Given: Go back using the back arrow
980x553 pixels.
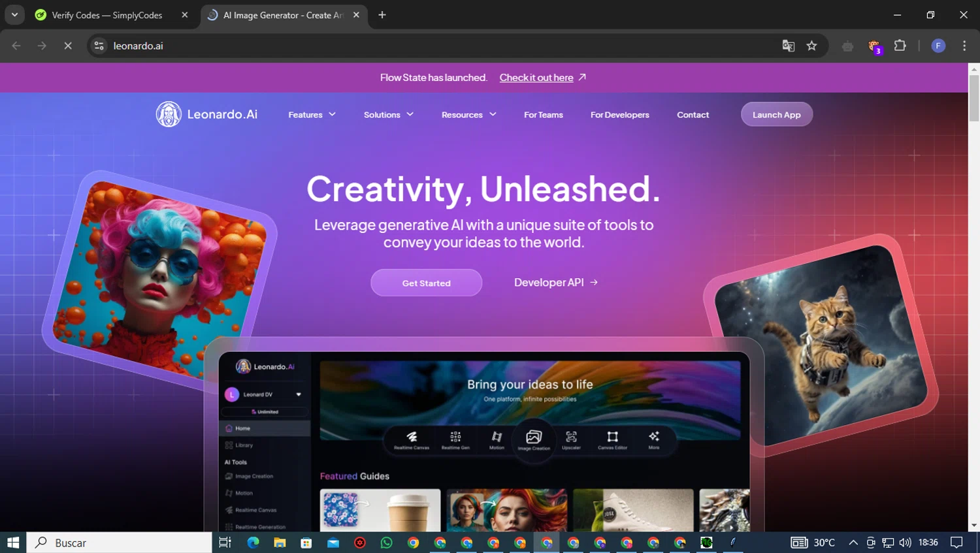Looking at the screenshot, I should point(16,46).
